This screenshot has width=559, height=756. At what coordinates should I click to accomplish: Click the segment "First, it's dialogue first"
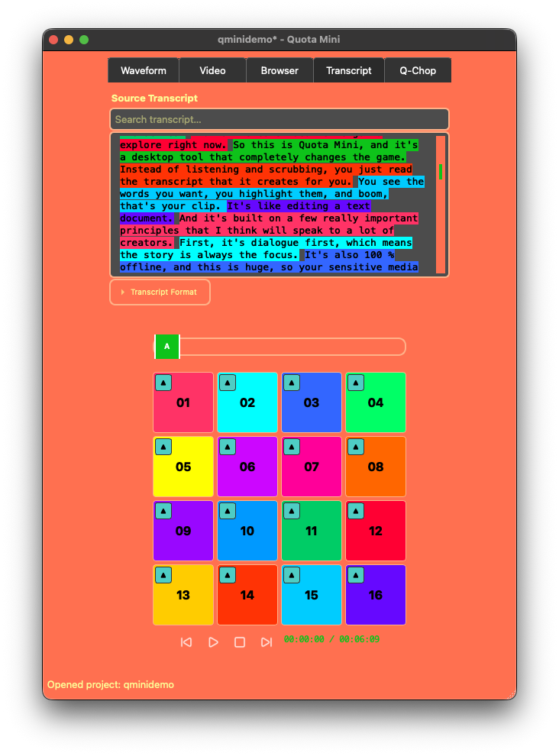[x=257, y=243]
